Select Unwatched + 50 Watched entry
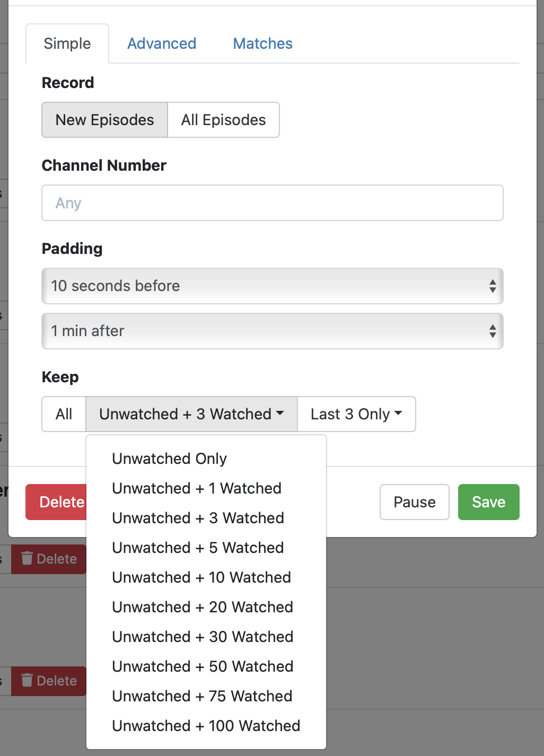Screen dimensions: 544x756 click(203, 666)
